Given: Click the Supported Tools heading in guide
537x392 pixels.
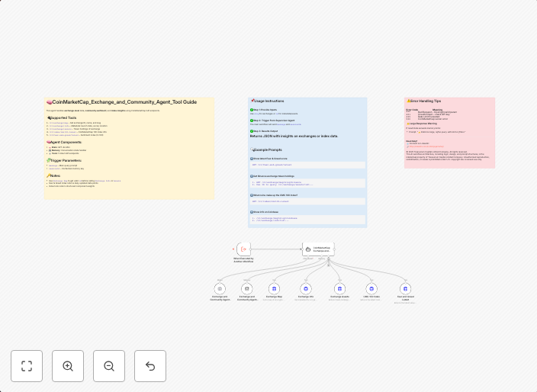Looking at the screenshot, I should tap(63, 117).
